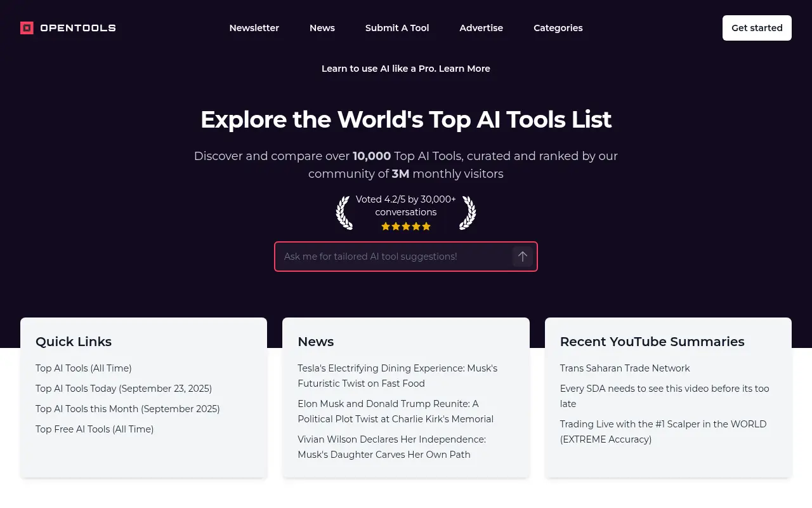
Task: Click the Get started button
Action: tap(757, 28)
